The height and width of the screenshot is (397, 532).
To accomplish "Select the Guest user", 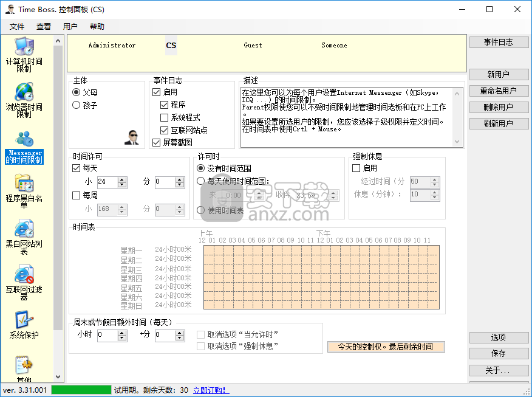I will pos(253,45).
